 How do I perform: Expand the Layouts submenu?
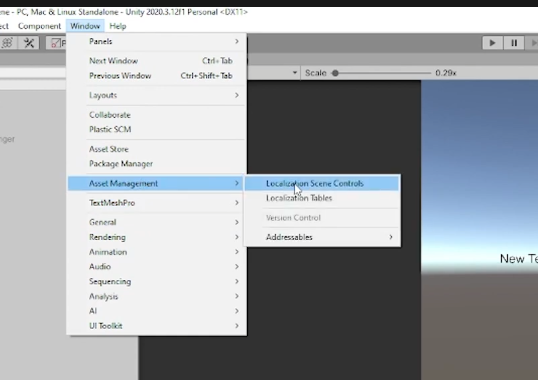[157, 95]
